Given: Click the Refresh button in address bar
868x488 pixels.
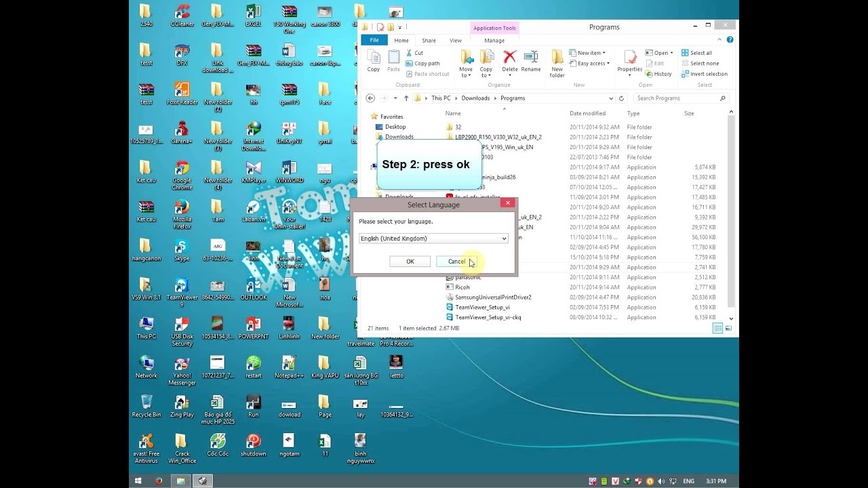Looking at the screenshot, I should tap(621, 98).
